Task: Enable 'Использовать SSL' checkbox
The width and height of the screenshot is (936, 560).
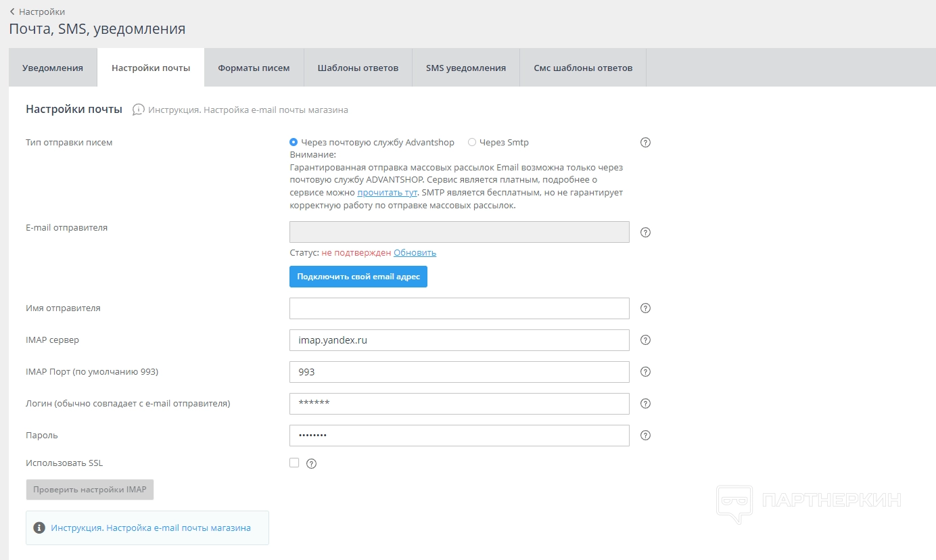Action: coord(294,463)
